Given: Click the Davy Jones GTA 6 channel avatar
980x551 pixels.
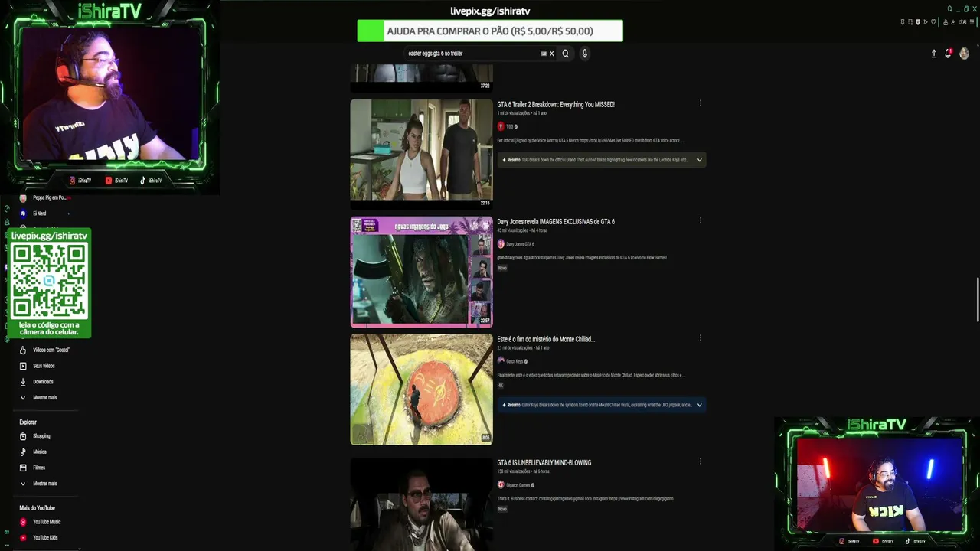Looking at the screenshot, I should tap(501, 244).
